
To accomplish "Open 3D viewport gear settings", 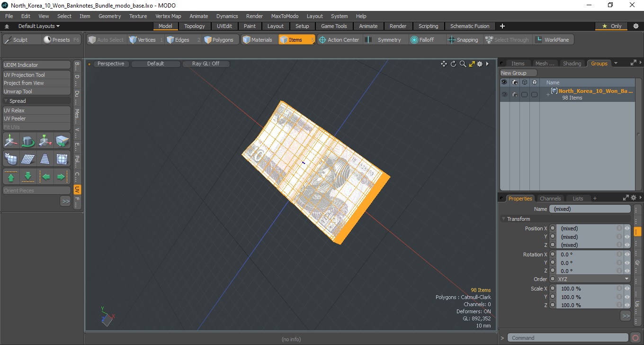I will pyautogui.click(x=480, y=64).
